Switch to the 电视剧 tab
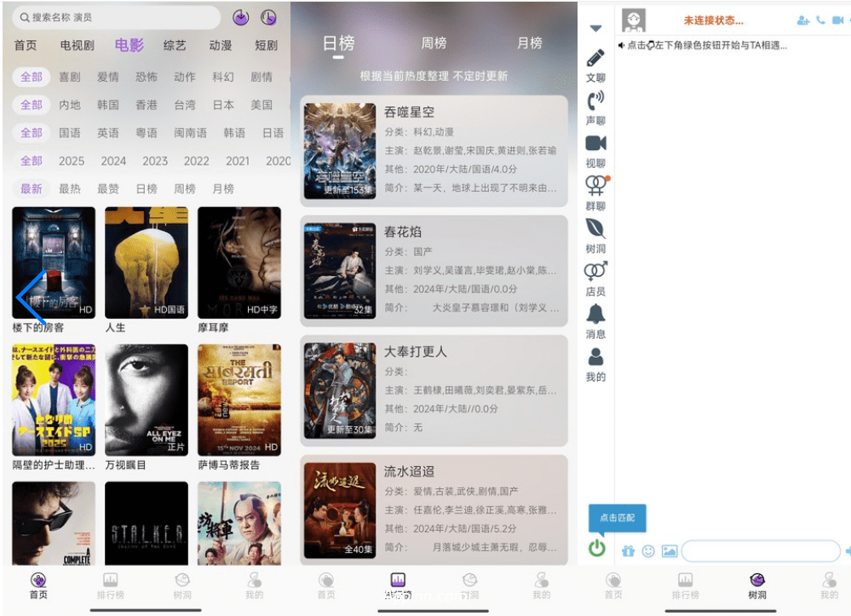The image size is (851, 616). [x=77, y=46]
